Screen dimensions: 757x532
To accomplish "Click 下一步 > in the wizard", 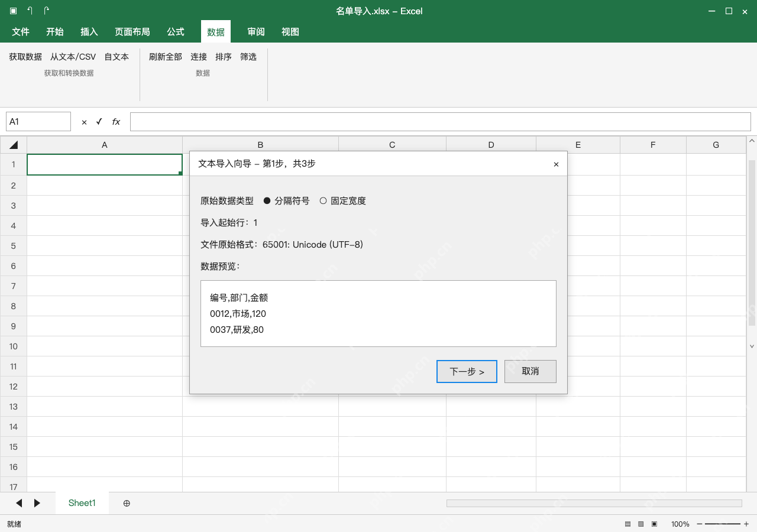I will pyautogui.click(x=467, y=371).
